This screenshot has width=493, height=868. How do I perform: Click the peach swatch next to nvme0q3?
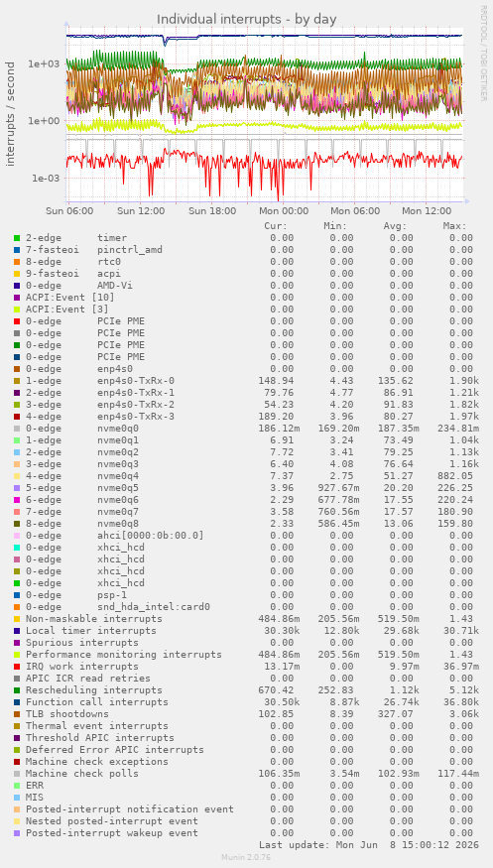click(17, 464)
